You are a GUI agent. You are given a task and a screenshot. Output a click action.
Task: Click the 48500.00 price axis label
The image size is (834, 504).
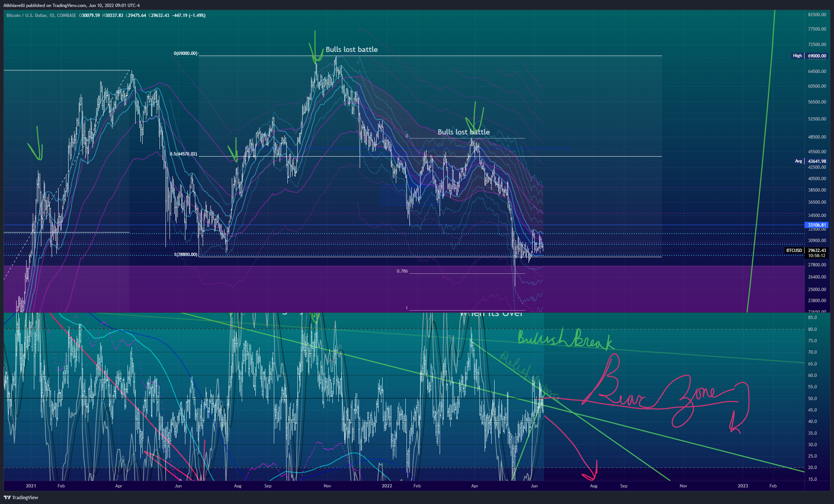coord(817,137)
